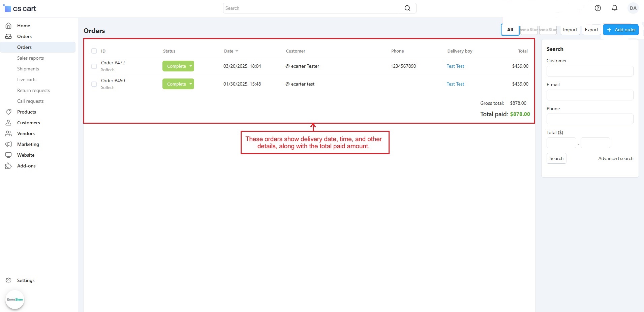Open Sales reports in sidebar
Screen dimensions: 644x312
pyautogui.click(x=30, y=58)
